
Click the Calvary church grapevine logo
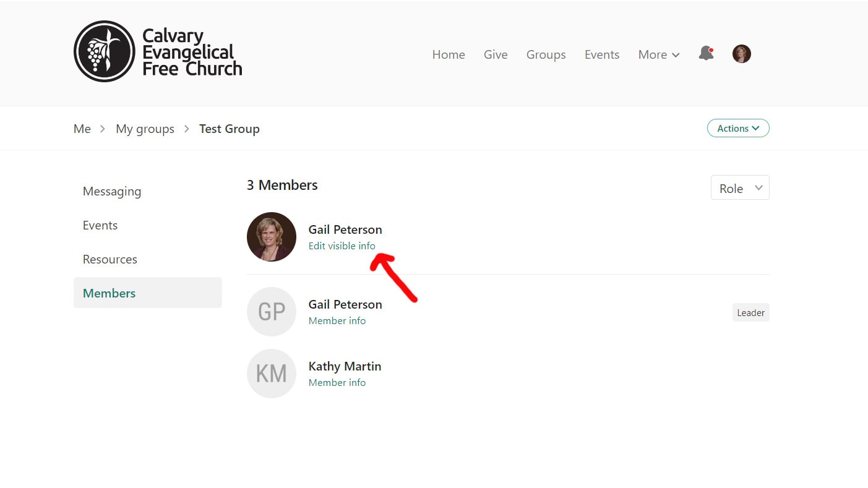104,51
